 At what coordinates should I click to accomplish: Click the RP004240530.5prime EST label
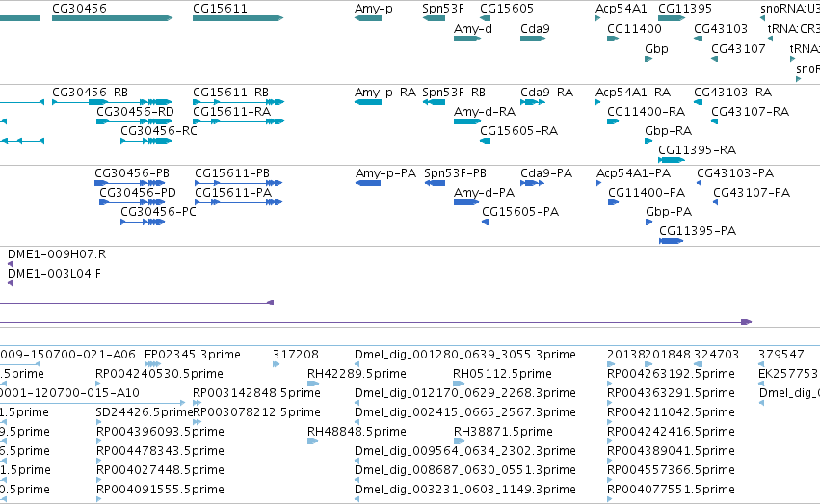[160, 374]
